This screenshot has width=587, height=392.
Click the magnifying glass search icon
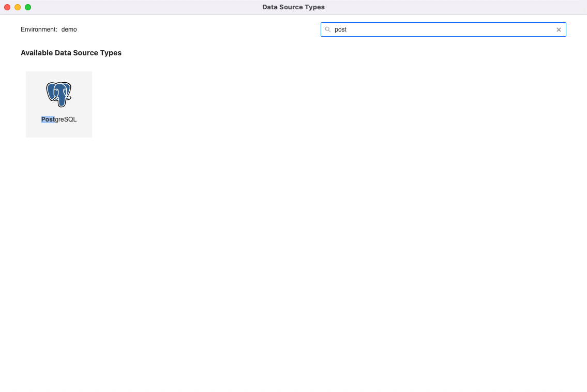328,29
